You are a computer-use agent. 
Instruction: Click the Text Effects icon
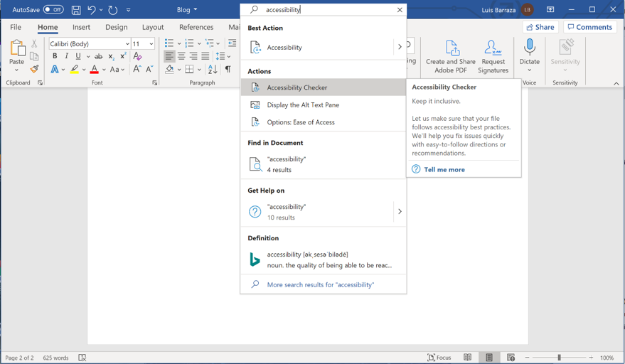[x=55, y=70]
